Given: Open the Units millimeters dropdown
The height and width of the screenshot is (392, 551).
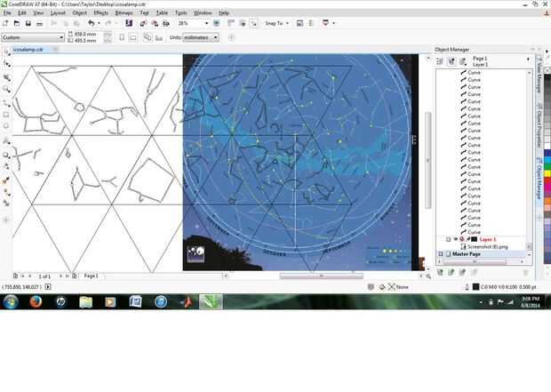Looking at the screenshot, I should coord(216,37).
